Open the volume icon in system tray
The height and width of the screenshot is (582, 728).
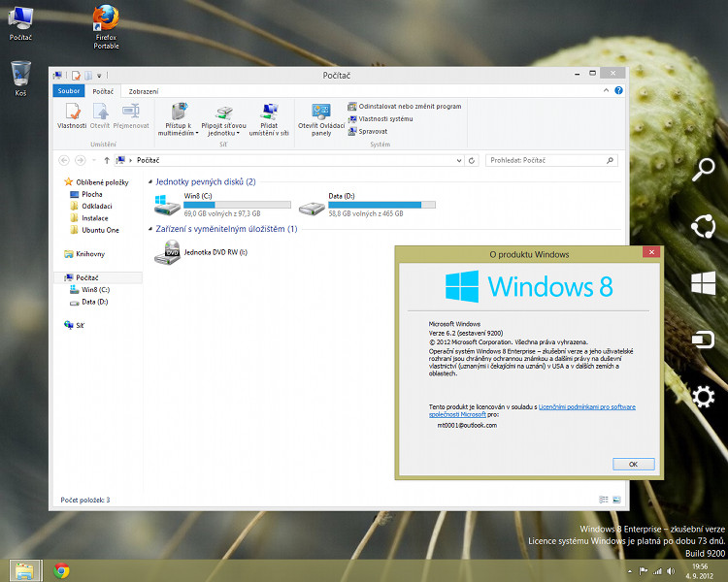671,571
